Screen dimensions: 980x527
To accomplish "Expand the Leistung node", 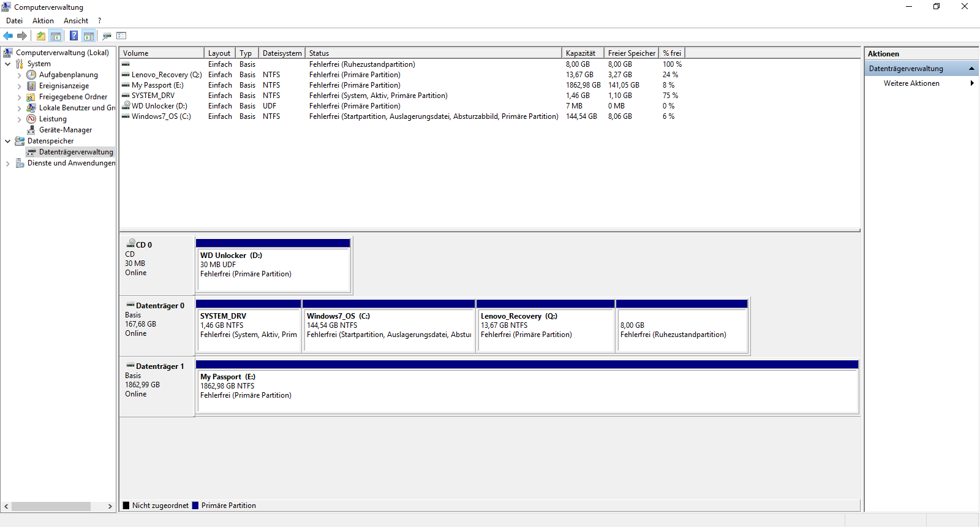I will tap(19, 119).
